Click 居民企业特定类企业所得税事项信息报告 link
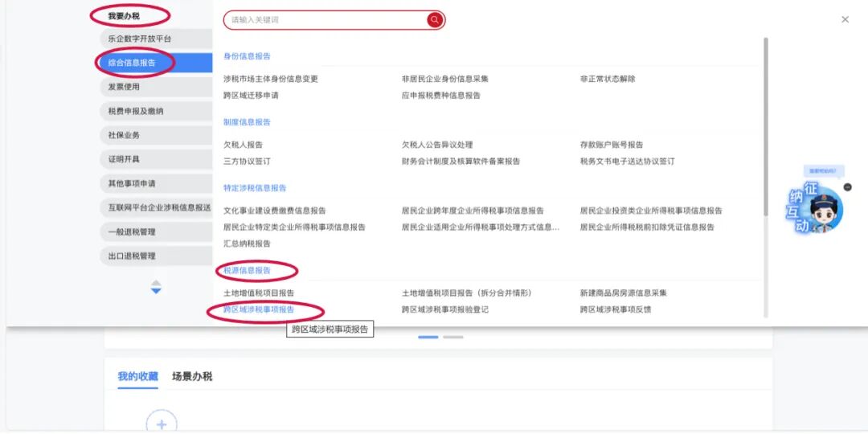 tap(294, 227)
